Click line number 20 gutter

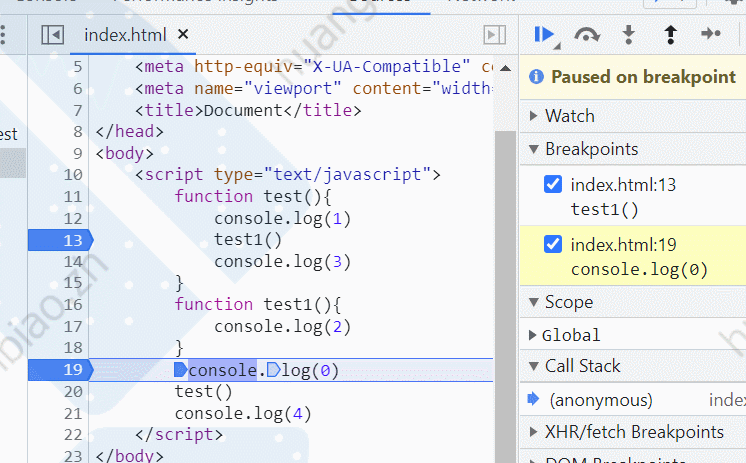73,392
